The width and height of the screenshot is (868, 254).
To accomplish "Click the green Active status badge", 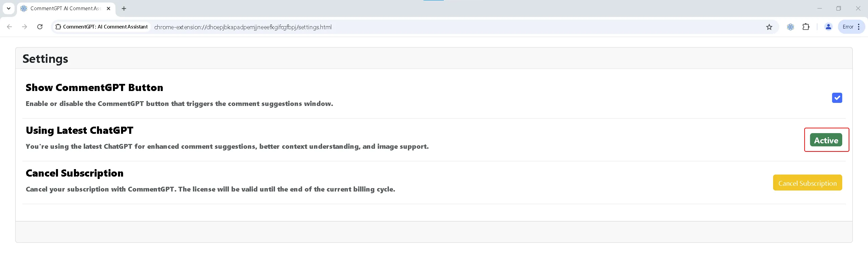I will [x=826, y=140].
